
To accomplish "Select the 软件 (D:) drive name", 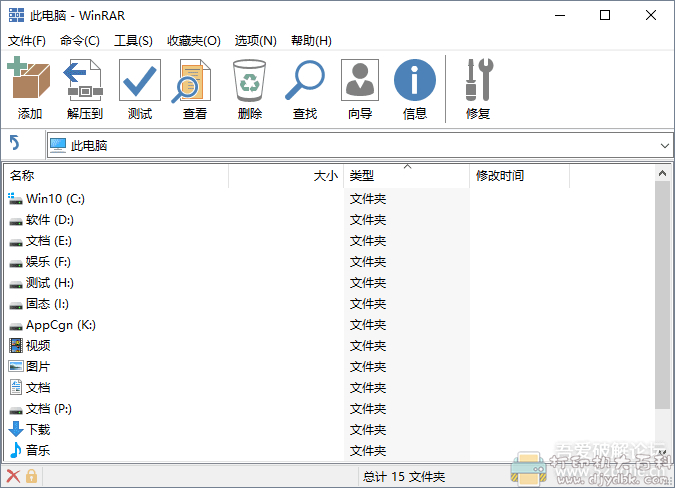I will [x=50, y=219].
